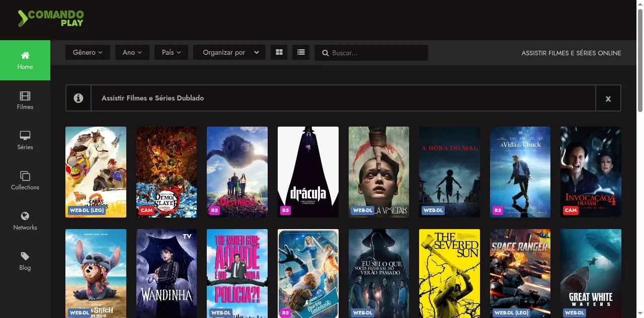Open Eu Sei o Que Vocês Fizeram poster
This screenshot has height=318, width=644.
(x=379, y=273)
